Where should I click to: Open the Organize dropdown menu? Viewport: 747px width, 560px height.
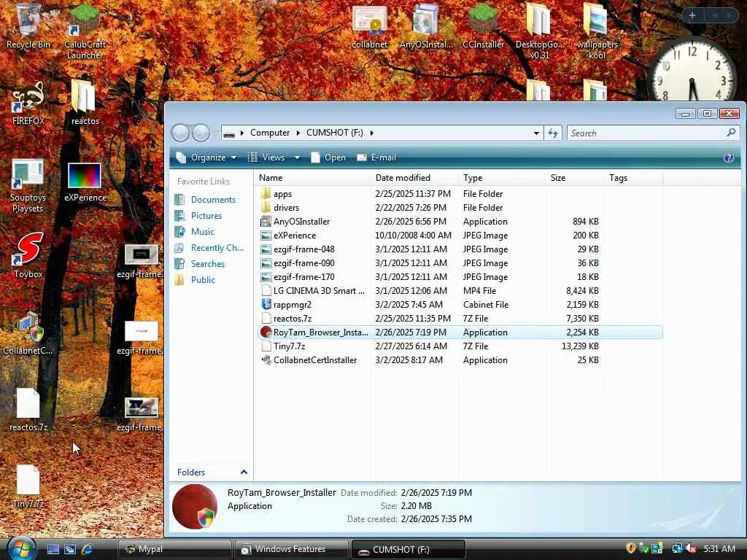(x=206, y=157)
